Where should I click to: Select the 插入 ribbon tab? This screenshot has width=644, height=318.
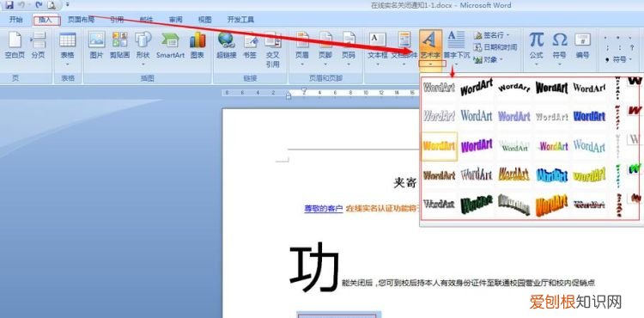click(46, 20)
